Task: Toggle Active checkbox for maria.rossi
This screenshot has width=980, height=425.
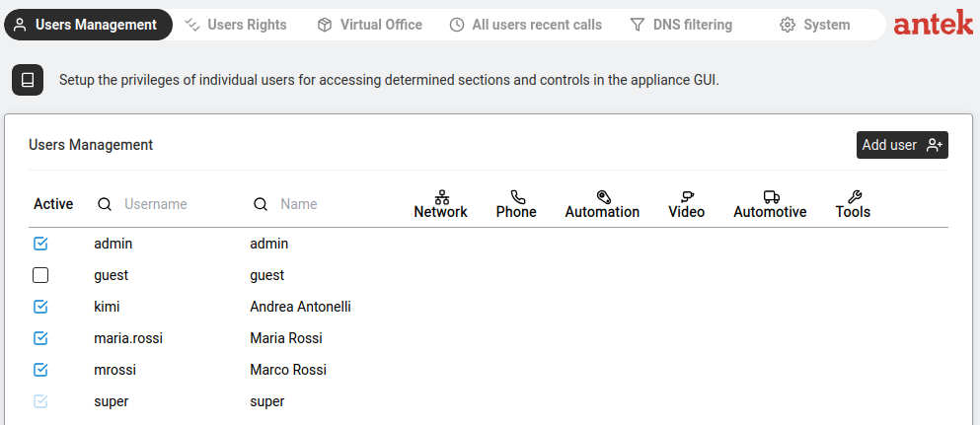Action: click(x=40, y=338)
